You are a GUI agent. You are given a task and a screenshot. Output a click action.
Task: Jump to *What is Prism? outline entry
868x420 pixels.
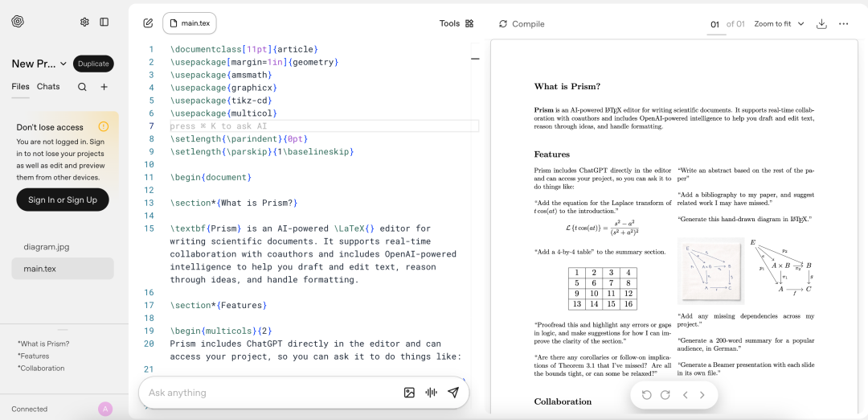pos(43,344)
